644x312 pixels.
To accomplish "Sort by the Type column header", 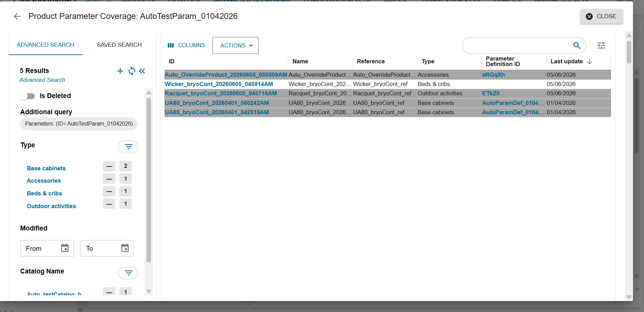I will (x=428, y=61).
